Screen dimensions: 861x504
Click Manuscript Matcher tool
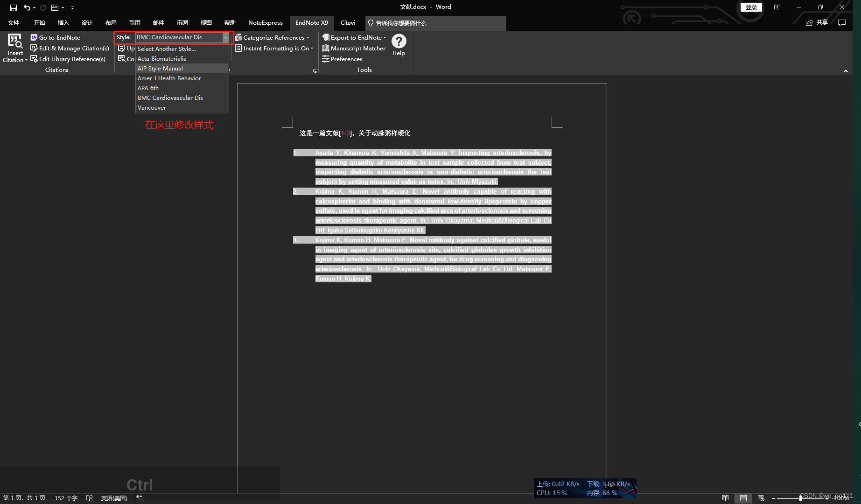(354, 48)
